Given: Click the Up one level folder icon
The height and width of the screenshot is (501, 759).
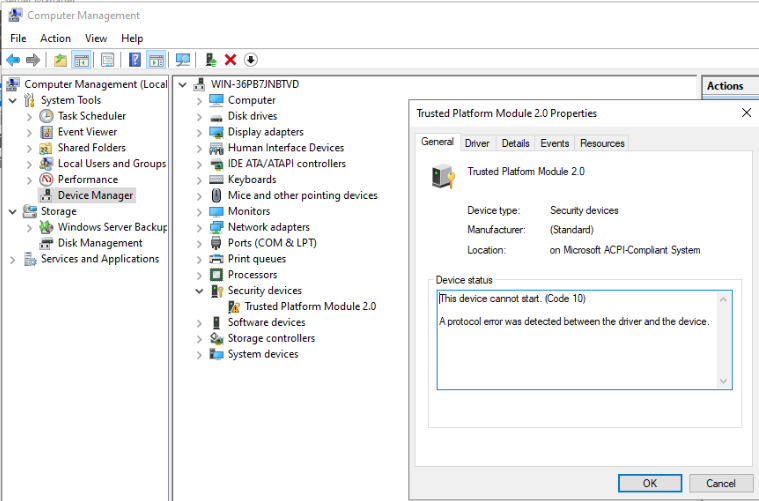Looking at the screenshot, I should [x=60, y=60].
